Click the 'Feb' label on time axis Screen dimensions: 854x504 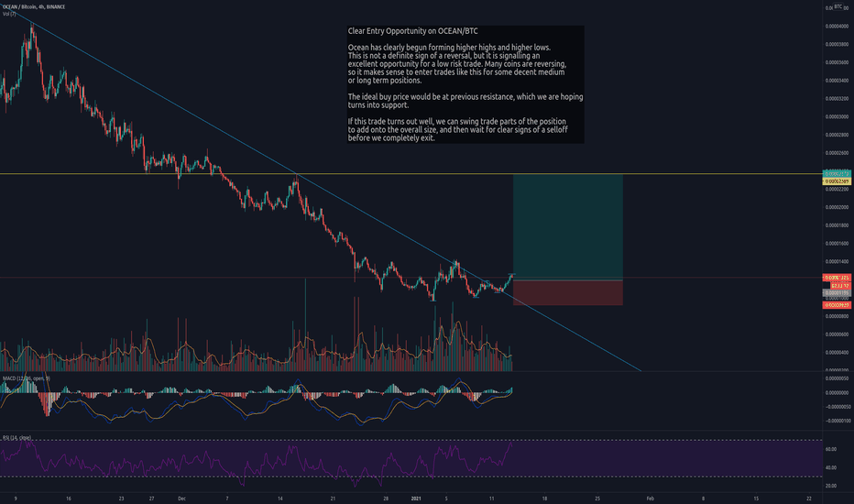pyautogui.click(x=650, y=499)
